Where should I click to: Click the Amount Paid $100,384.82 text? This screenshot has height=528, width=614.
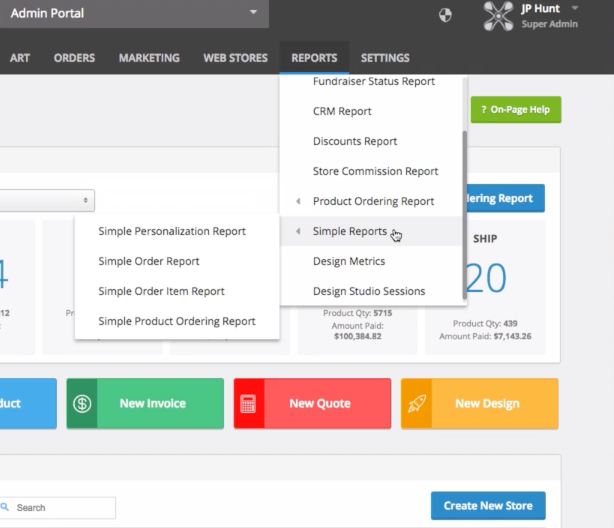(358, 331)
